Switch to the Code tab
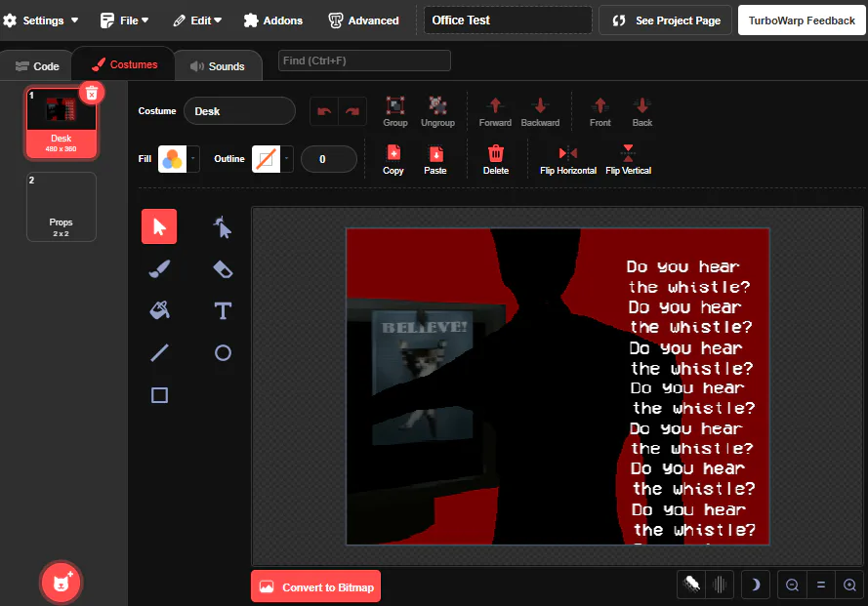The image size is (868, 606). 37,66
